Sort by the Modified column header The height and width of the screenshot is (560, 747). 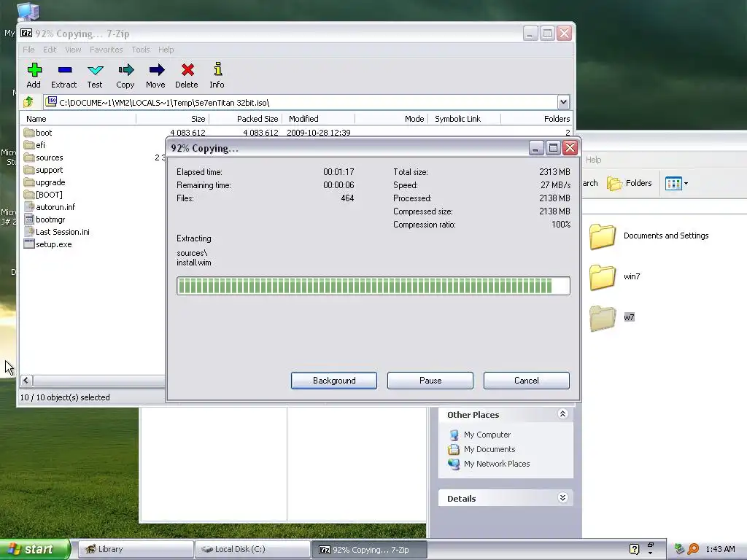tap(319, 119)
